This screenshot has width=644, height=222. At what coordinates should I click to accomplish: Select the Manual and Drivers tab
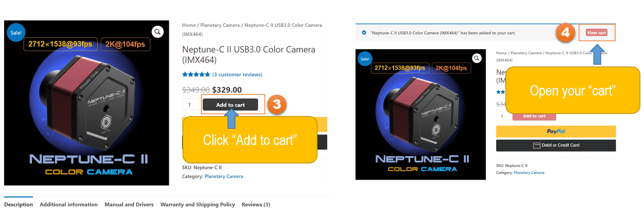129,204
